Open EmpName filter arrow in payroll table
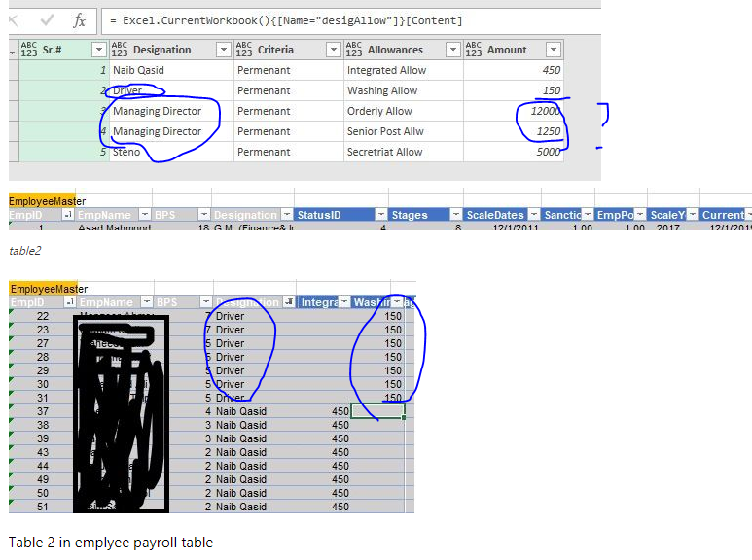752x560 pixels. point(146,301)
